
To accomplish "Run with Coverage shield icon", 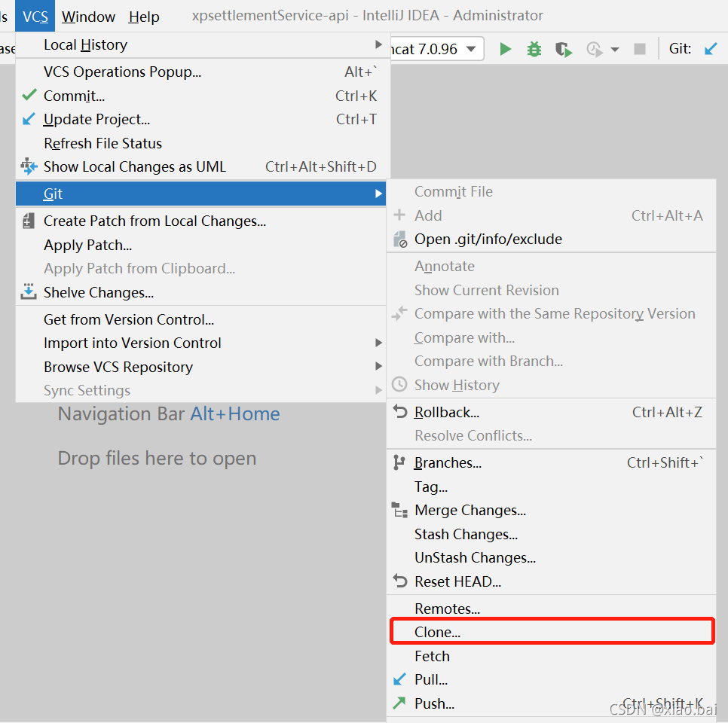I will coord(564,49).
